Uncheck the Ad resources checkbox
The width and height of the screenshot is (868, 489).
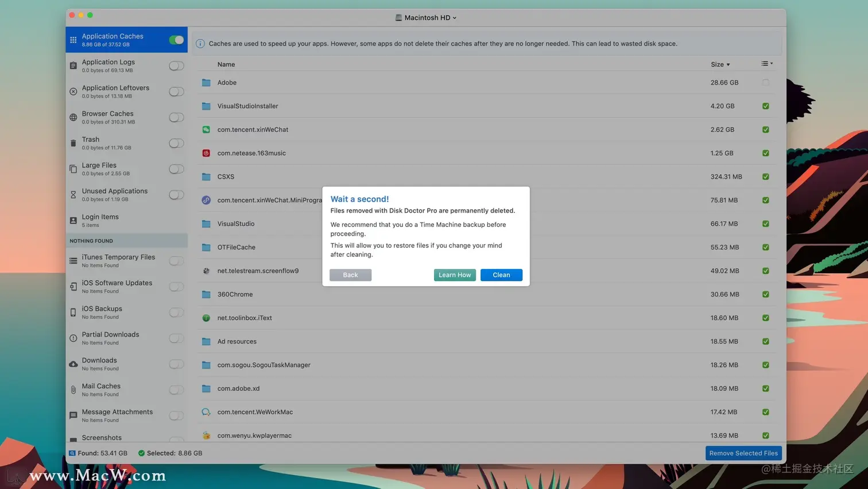(x=766, y=341)
